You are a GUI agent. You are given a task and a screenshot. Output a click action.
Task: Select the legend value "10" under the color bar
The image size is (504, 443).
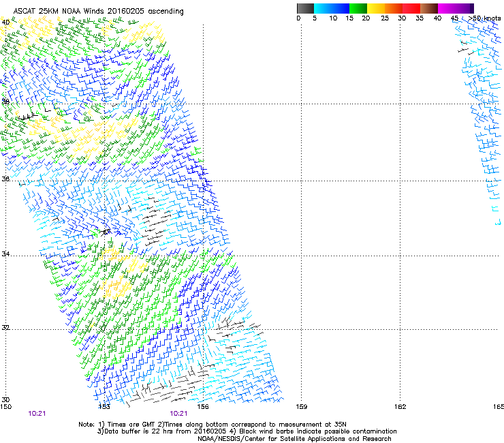click(x=333, y=18)
